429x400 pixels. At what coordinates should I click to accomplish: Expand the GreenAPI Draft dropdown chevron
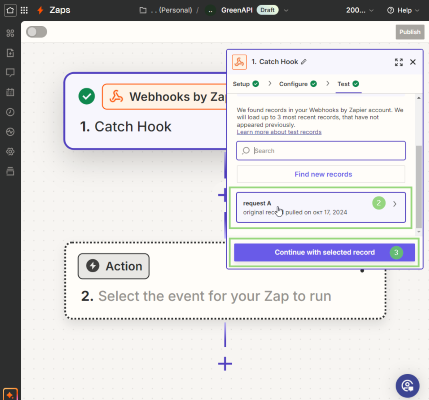[x=286, y=10]
